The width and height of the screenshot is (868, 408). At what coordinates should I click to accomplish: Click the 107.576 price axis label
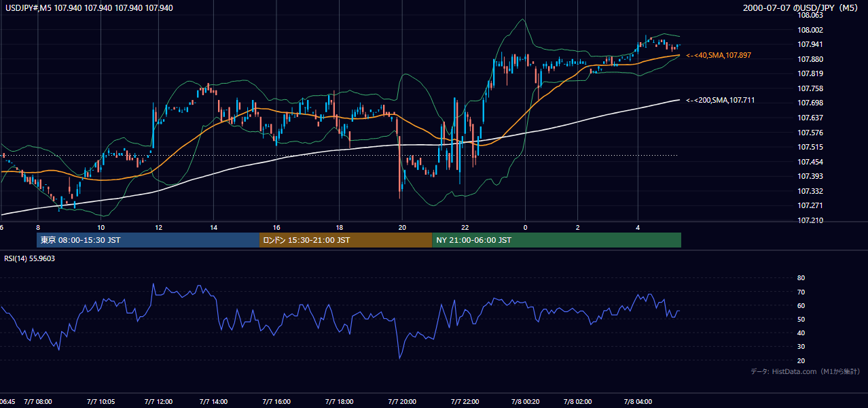(x=810, y=133)
